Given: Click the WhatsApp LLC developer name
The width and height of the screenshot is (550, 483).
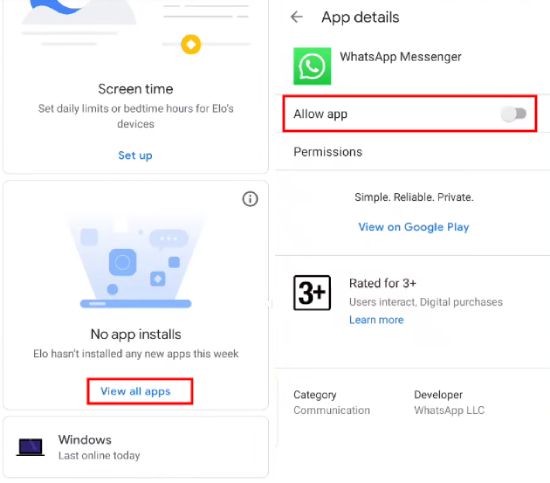Looking at the screenshot, I should pyautogui.click(x=449, y=410).
